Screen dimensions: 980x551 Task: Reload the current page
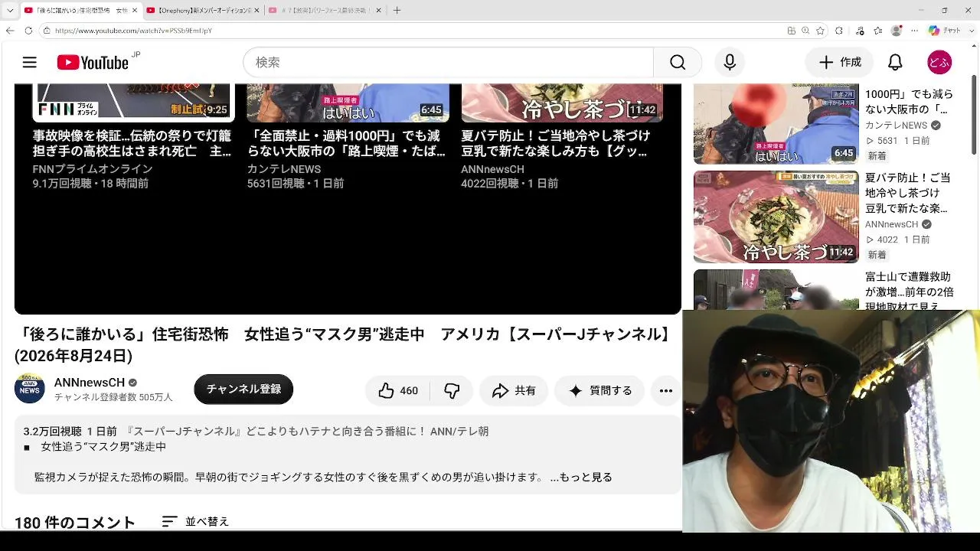point(28,31)
